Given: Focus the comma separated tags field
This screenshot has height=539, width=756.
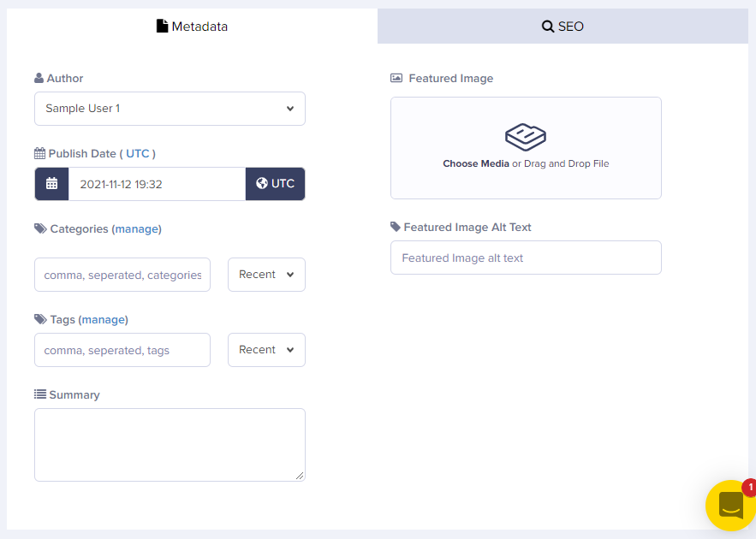Looking at the screenshot, I should tap(122, 350).
